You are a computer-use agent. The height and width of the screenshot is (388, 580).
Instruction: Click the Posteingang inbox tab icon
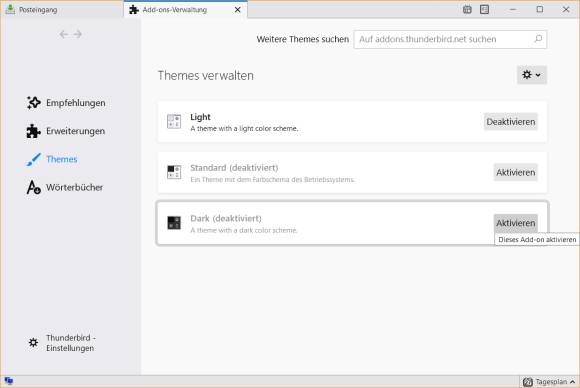click(10, 9)
